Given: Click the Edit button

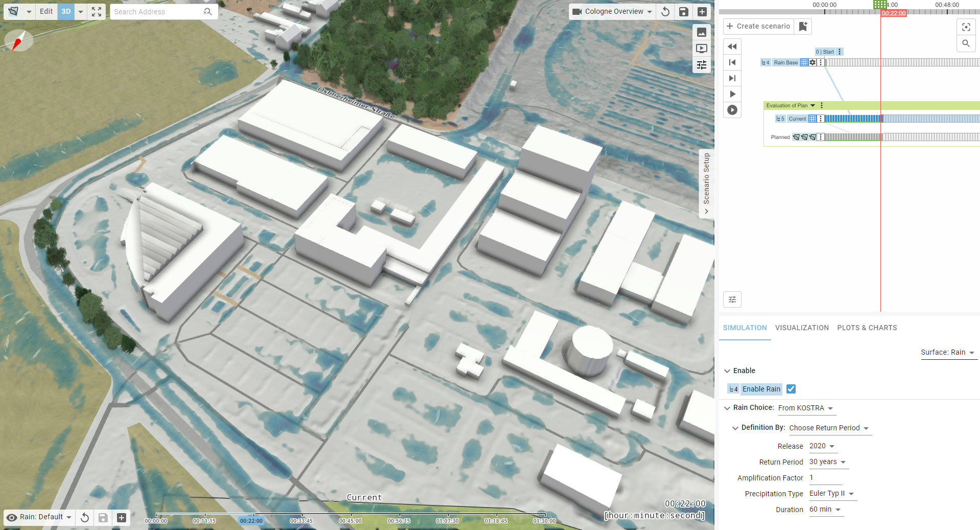Looking at the screenshot, I should (46, 12).
